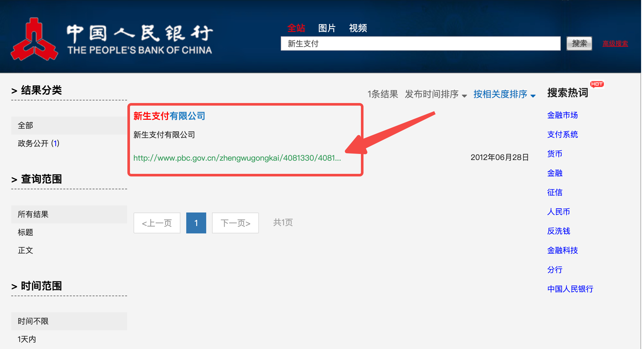Image resolution: width=644 pixels, height=349 pixels.
Task: Open hot keyword 人民币
Action: (559, 212)
